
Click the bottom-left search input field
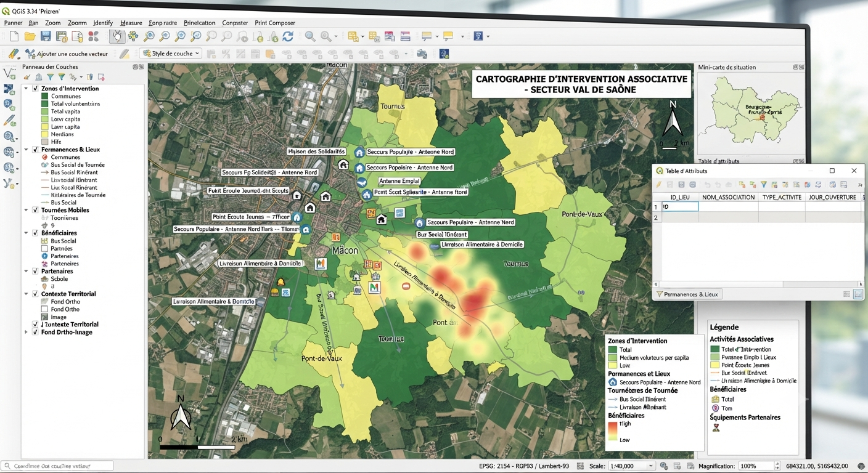click(57, 466)
